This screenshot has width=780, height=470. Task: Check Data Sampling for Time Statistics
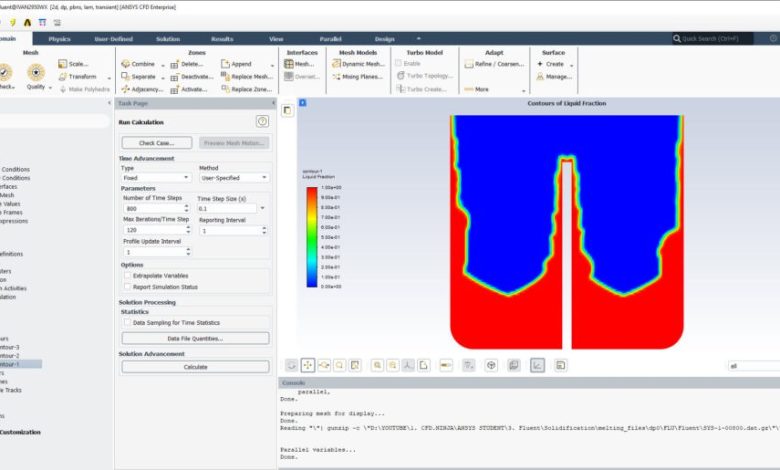pyautogui.click(x=127, y=323)
